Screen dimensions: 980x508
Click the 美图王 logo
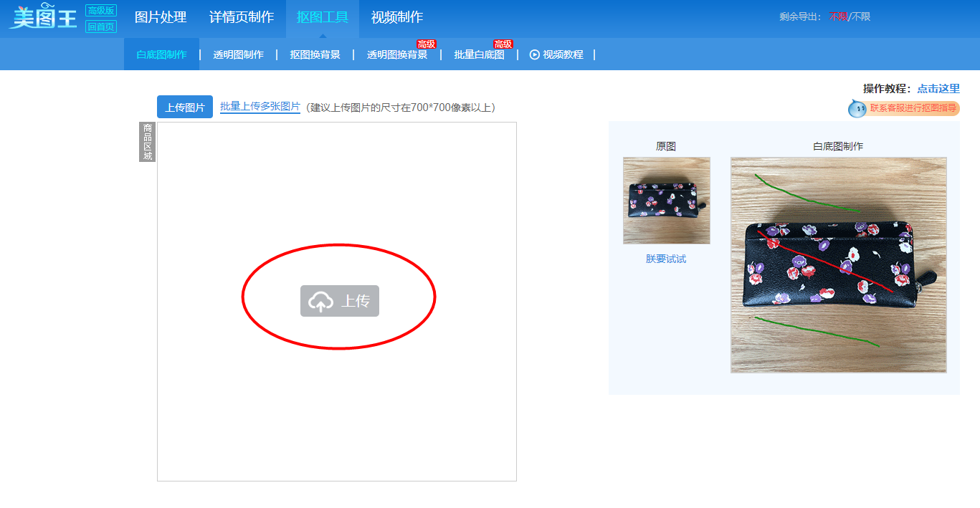[x=43, y=18]
